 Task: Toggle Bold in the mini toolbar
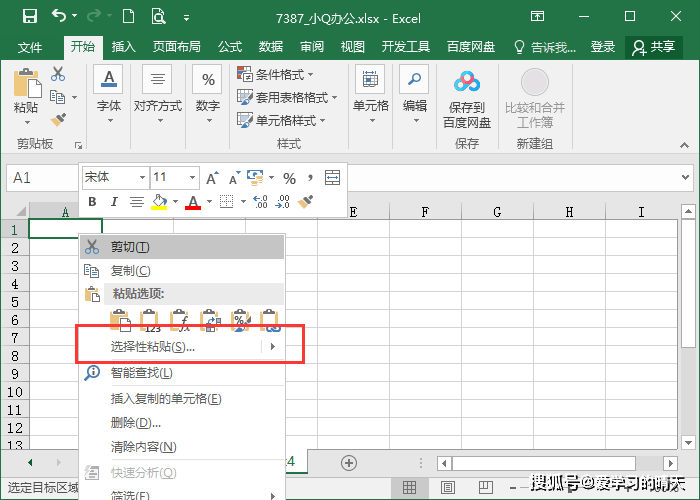(x=92, y=202)
